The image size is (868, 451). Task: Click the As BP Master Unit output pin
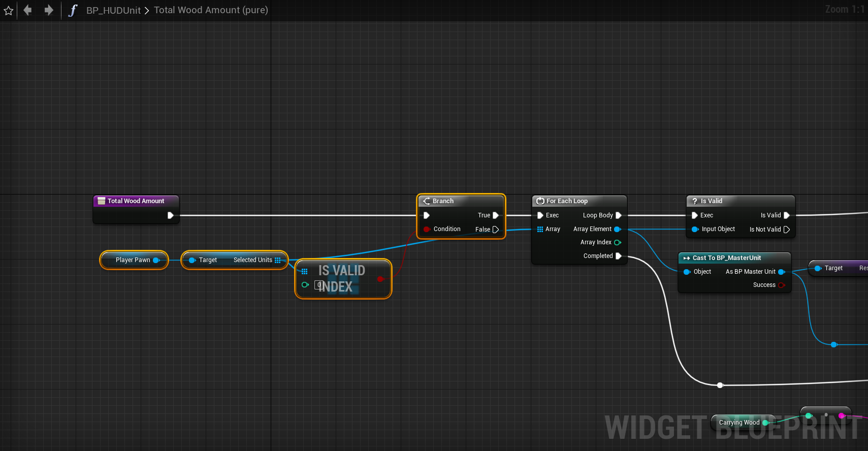782,272
